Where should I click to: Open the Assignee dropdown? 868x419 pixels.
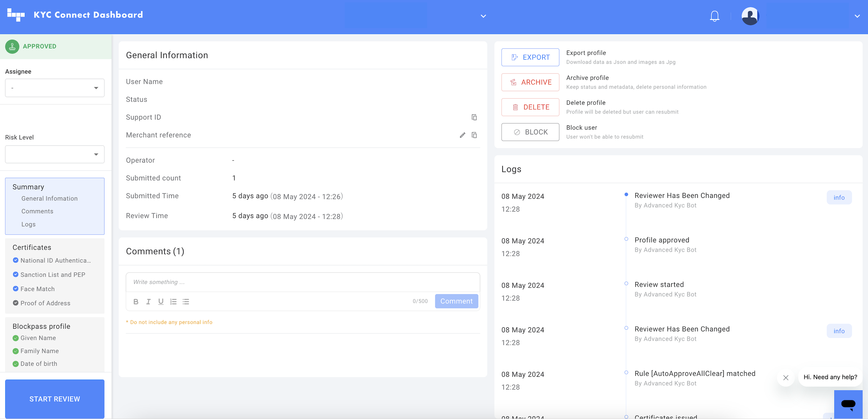coord(55,88)
